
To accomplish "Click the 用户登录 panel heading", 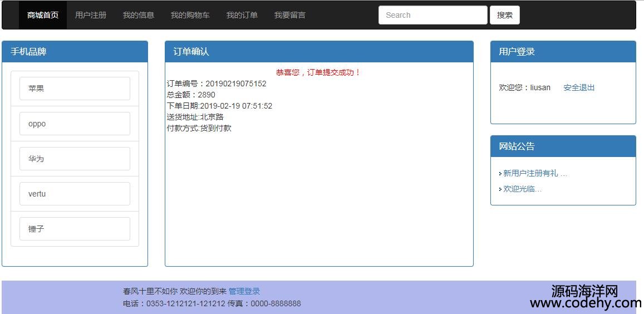I will pos(563,52).
